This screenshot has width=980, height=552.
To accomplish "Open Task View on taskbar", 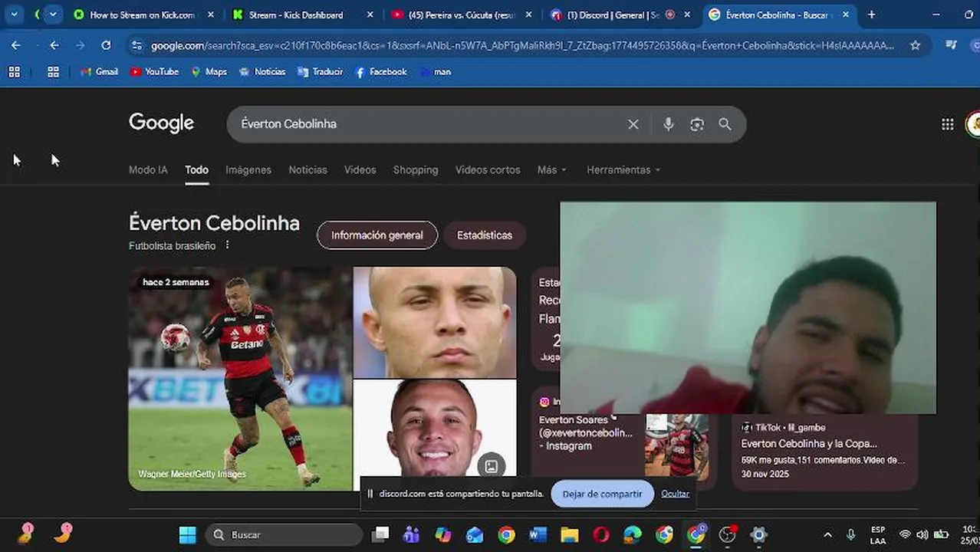I will coord(380,534).
